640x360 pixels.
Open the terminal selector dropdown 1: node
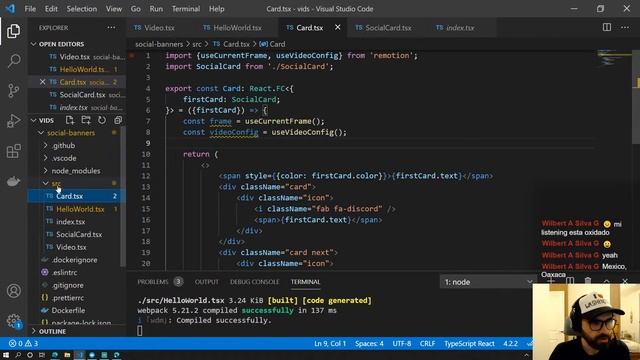(487, 282)
